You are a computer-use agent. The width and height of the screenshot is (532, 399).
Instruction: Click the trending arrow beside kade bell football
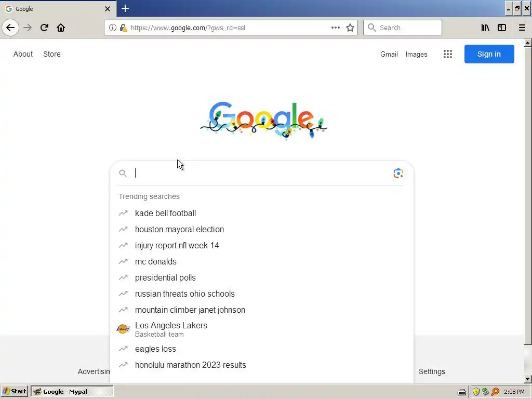[123, 213]
